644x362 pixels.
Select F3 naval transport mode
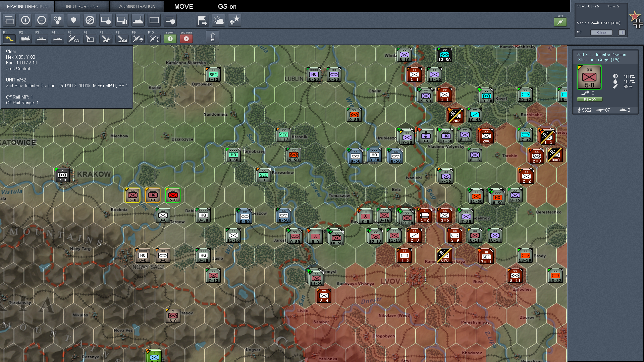click(x=42, y=39)
